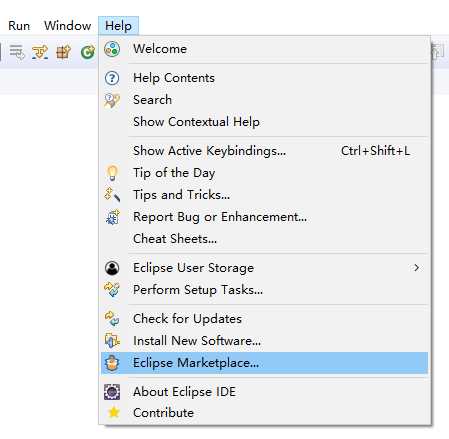
Task: Click the package toolbar icon
Action: [63, 52]
